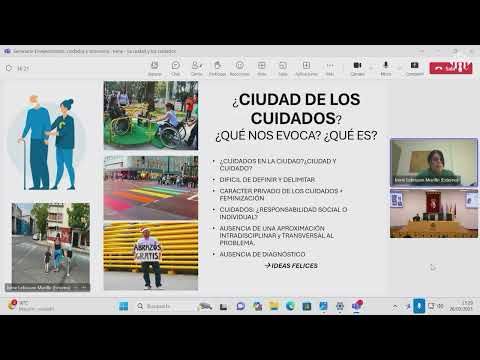Open the Ver view options
The image size is (480, 360).
pyautogui.click(x=262, y=68)
